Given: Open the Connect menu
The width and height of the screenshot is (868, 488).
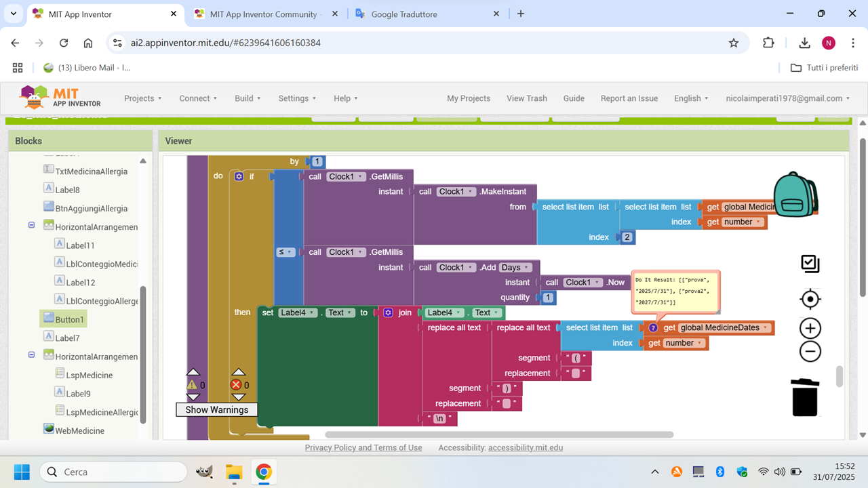Looking at the screenshot, I should pos(198,98).
